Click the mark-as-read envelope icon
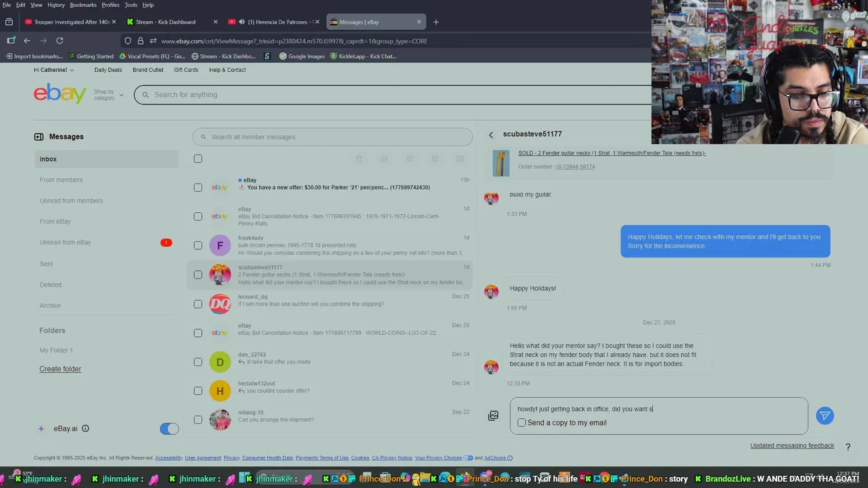The image size is (868, 488). click(x=384, y=159)
